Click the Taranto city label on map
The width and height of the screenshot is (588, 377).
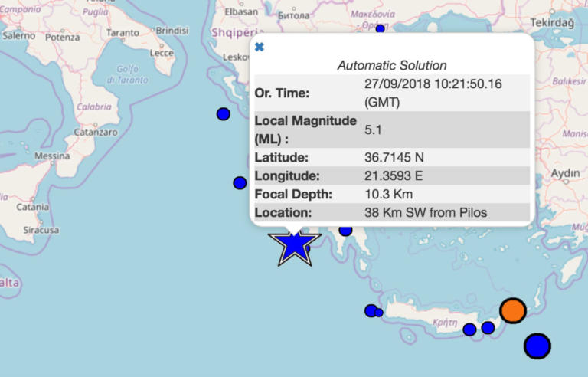click(x=122, y=33)
